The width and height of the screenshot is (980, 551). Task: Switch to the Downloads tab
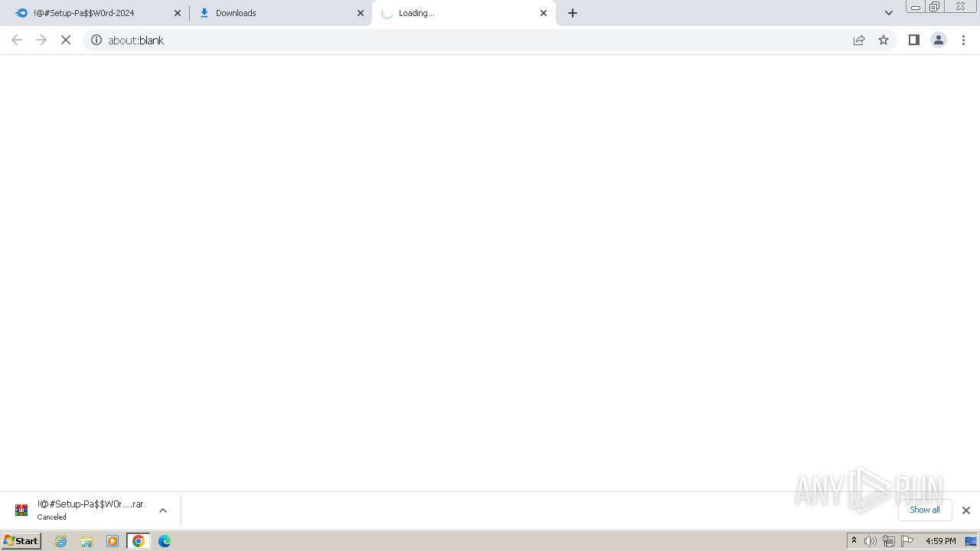pos(279,13)
